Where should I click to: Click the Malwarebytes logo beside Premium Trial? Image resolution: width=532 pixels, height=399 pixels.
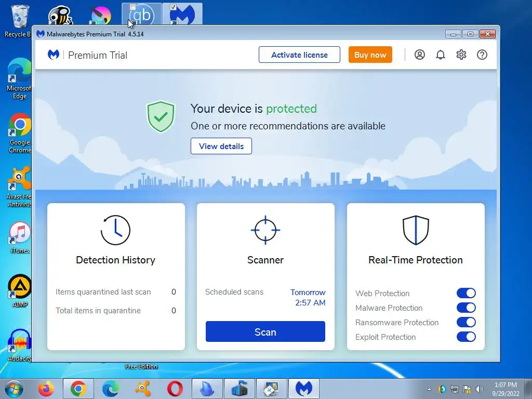tap(54, 55)
